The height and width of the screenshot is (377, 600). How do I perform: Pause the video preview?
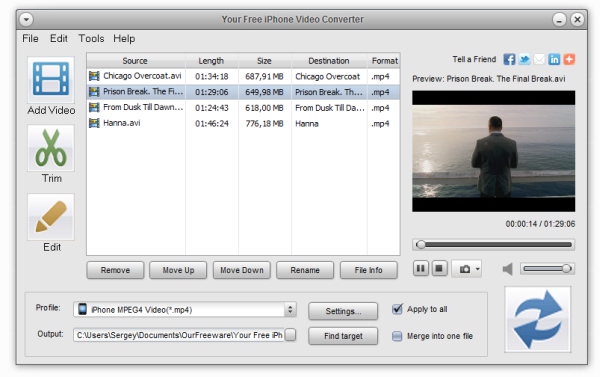click(421, 269)
